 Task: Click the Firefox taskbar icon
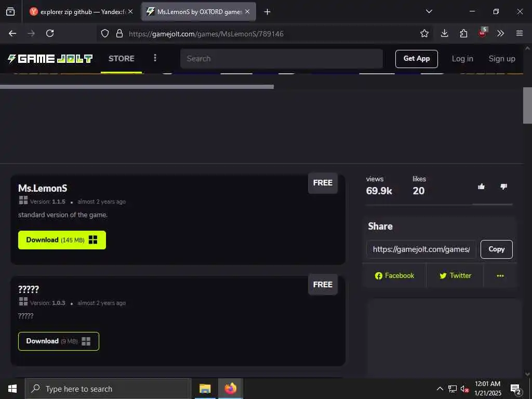pyautogui.click(x=230, y=389)
